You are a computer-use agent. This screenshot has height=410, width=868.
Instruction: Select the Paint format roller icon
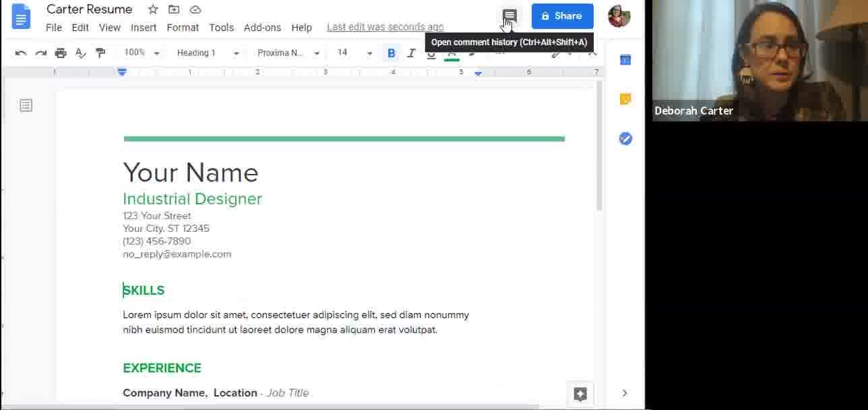tap(100, 53)
